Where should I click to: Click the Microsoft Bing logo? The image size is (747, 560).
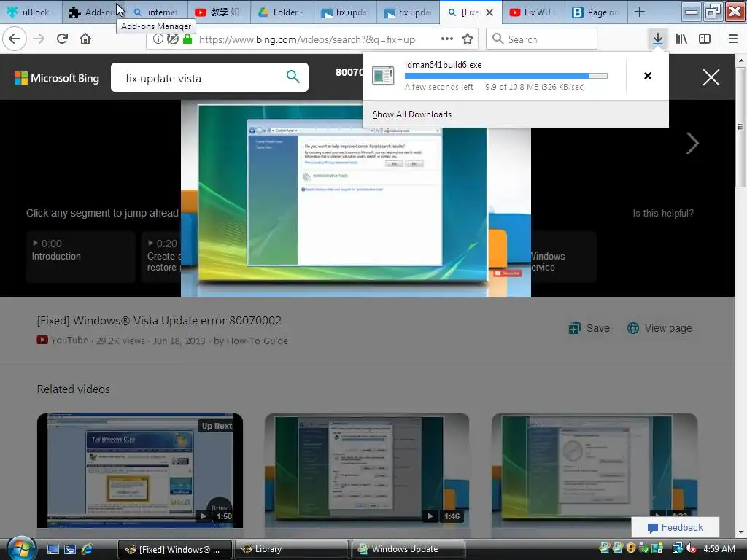click(x=57, y=78)
